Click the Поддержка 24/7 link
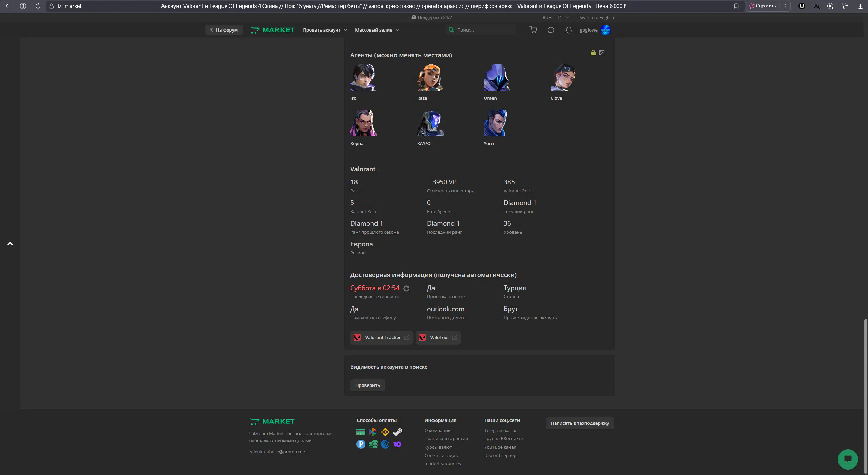Viewport: 868px width, 475px height. (432, 17)
